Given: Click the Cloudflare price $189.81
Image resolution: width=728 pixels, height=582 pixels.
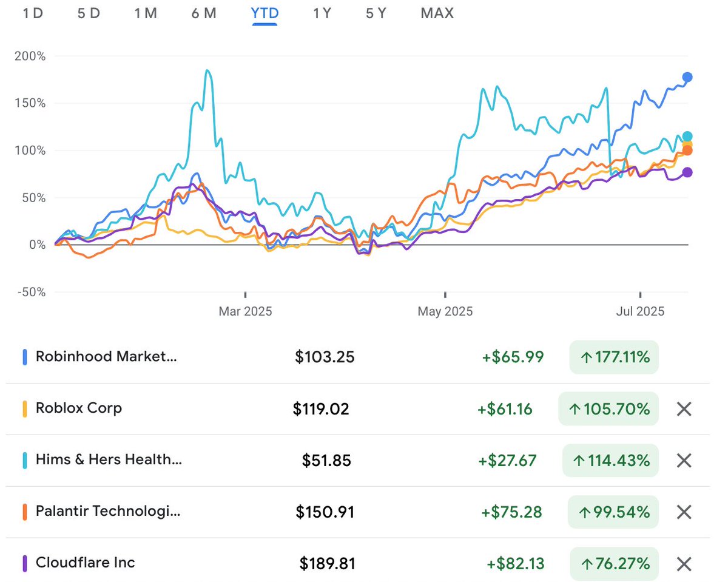Looking at the screenshot, I should pyautogui.click(x=327, y=564).
